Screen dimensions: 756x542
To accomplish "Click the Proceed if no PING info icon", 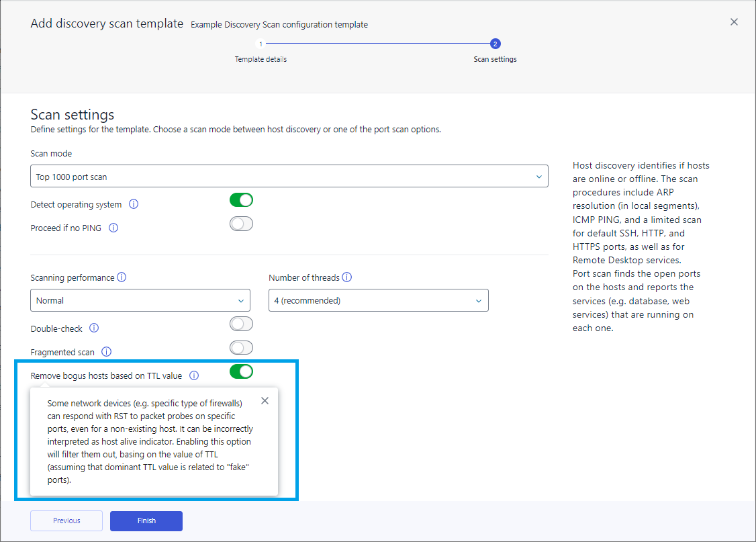I will [x=113, y=228].
